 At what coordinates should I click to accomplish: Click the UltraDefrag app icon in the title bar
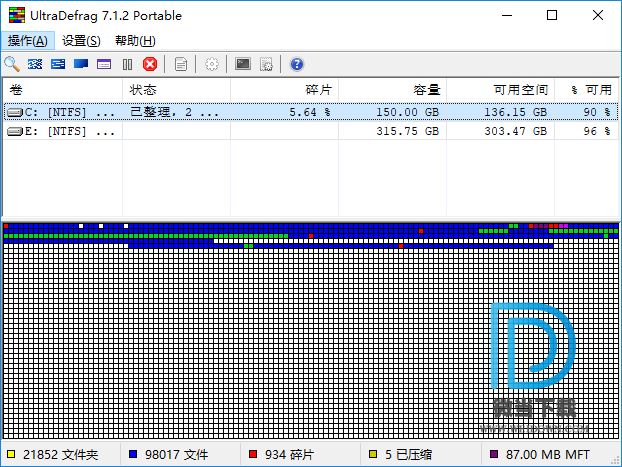(x=17, y=15)
